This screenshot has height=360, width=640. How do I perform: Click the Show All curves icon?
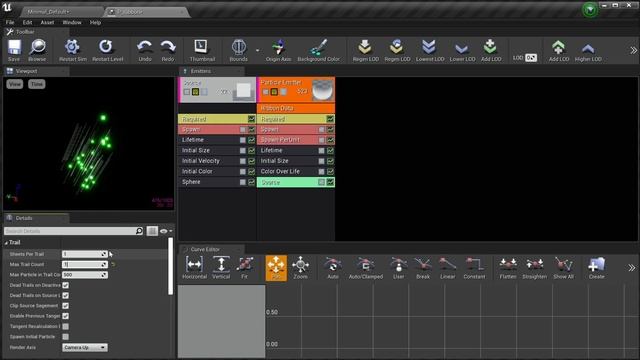[563, 268]
